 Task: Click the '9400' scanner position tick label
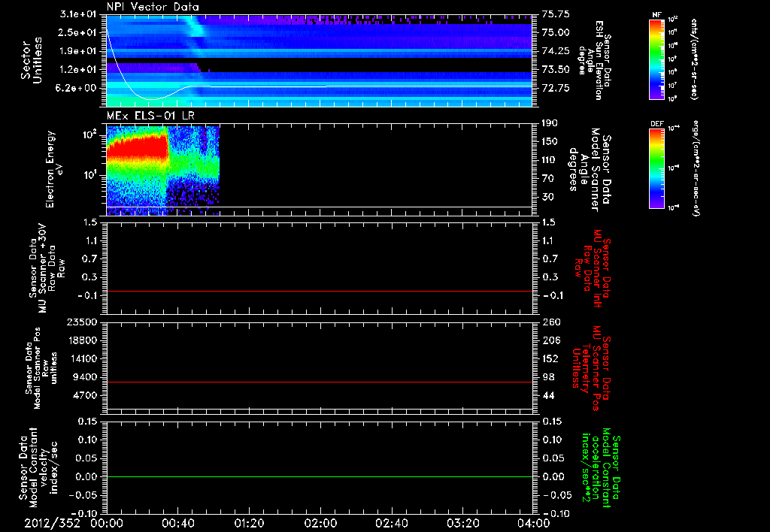(x=84, y=377)
